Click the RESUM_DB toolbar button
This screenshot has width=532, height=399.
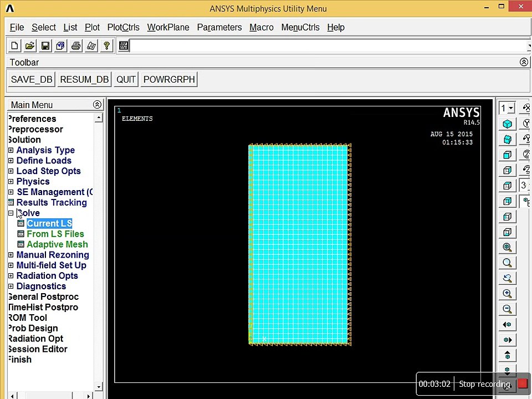click(x=84, y=79)
